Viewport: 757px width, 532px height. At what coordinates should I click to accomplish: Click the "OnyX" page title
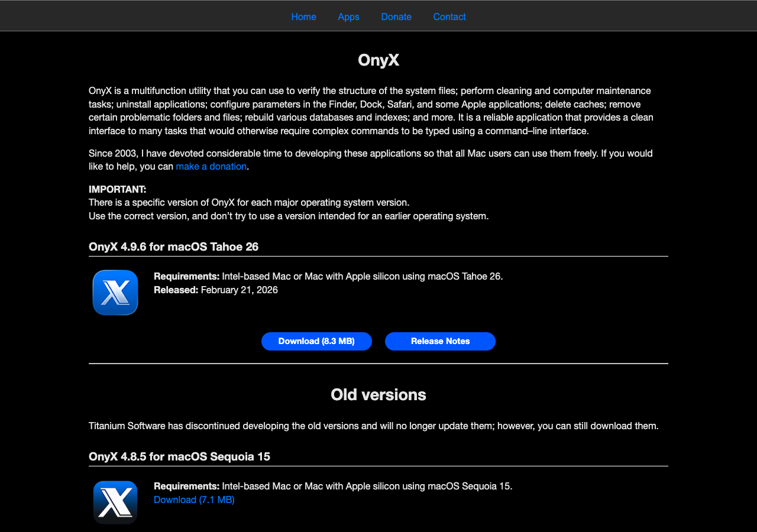(378, 60)
